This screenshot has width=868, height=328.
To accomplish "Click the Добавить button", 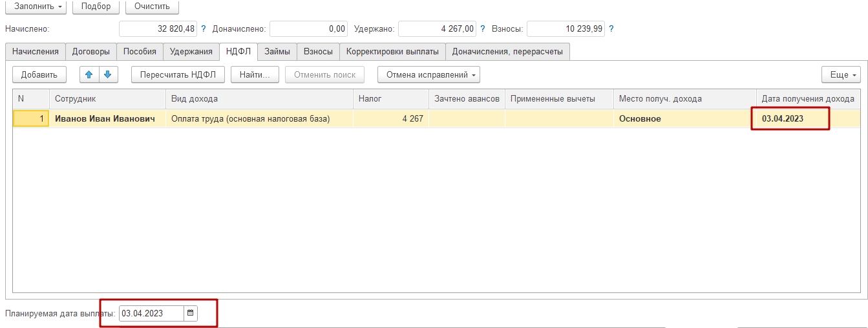I will (x=39, y=74).
